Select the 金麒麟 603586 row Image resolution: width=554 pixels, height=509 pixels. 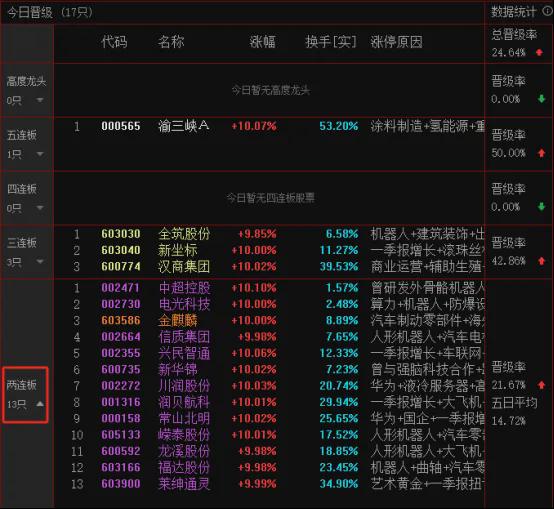[x=269, y=320]
